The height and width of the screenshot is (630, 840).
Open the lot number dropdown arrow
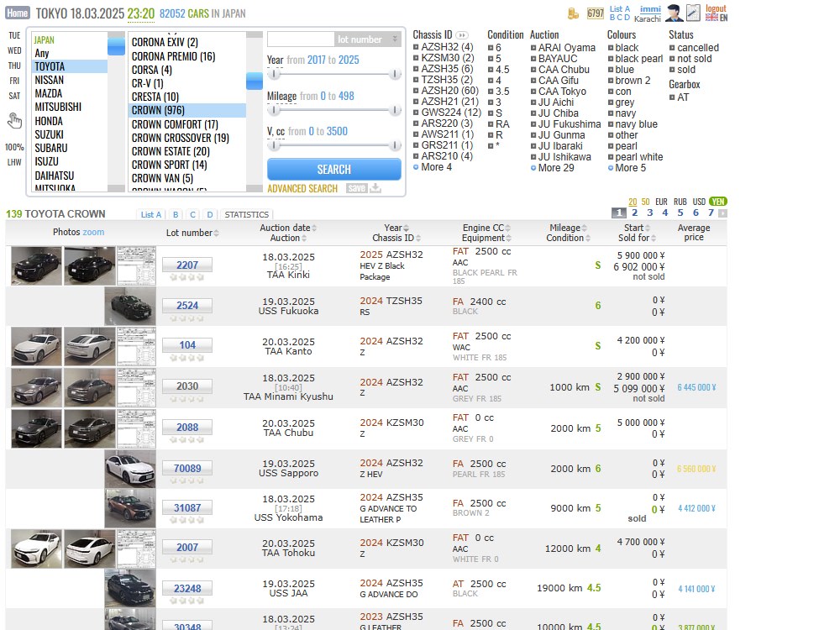[395, 39]
